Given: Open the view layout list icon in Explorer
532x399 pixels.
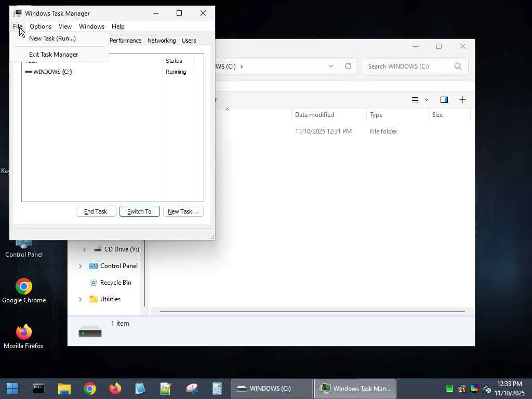Looking at the screenshot, I should click(415, 100).
